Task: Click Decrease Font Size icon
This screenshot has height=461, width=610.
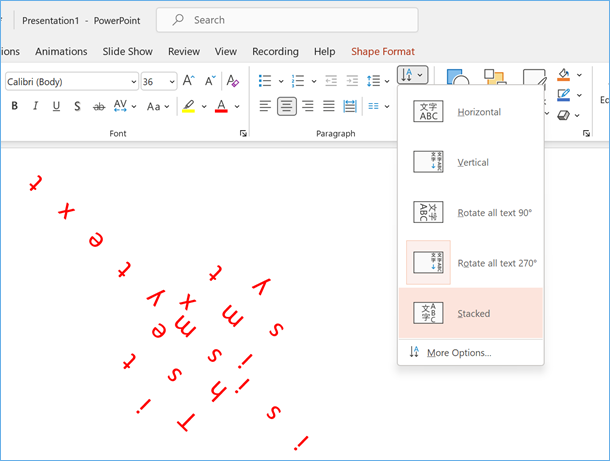Action: 208,81
